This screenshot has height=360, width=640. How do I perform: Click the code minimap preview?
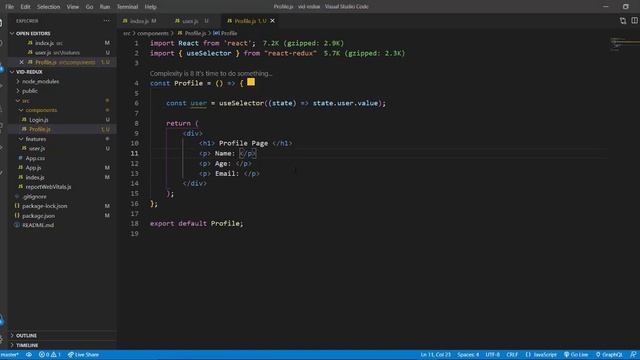(624, 44)
